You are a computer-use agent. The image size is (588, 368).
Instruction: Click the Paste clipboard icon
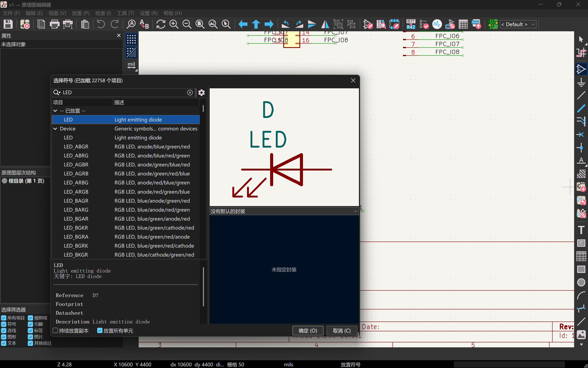85,24
